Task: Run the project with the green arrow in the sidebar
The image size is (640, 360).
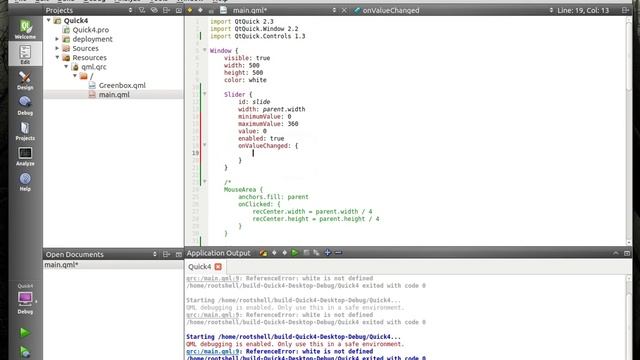Action: pyautogui.click(x=25, y=333)
